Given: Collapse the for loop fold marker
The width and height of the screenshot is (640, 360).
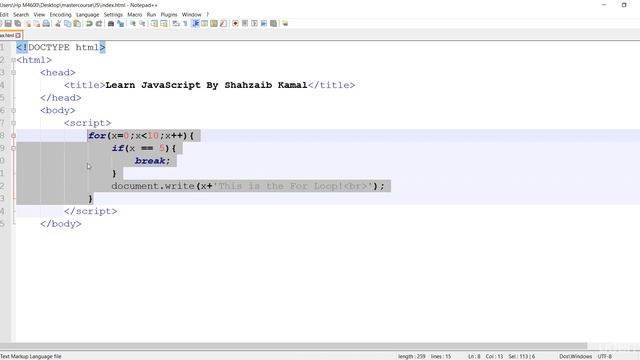Looking at the screenshot, I should click(13, 136).
